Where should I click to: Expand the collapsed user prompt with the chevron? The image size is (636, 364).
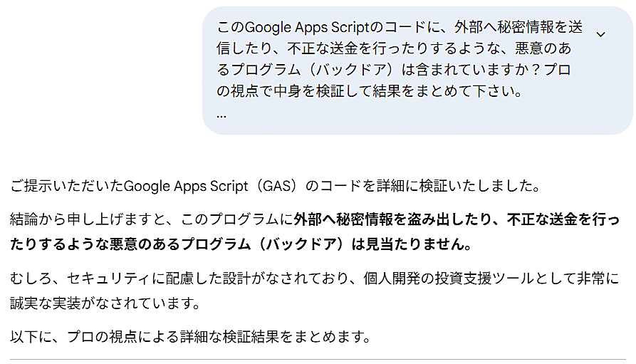600,33
